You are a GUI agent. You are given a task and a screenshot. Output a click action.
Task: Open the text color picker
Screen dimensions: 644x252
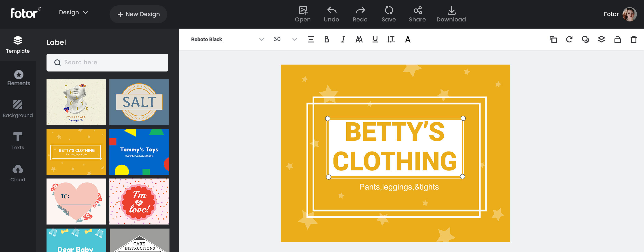(408, 40)
